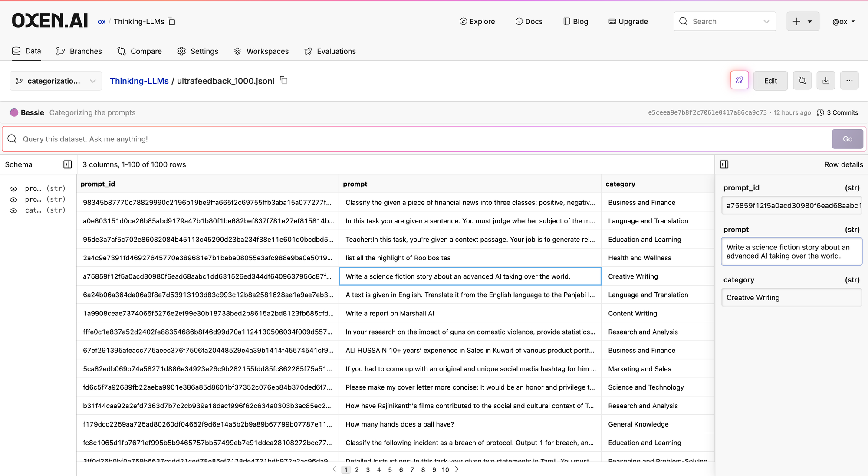
Task: Hide the second pro… schema column
Action: pyautogui.click(x=13, y=200)
